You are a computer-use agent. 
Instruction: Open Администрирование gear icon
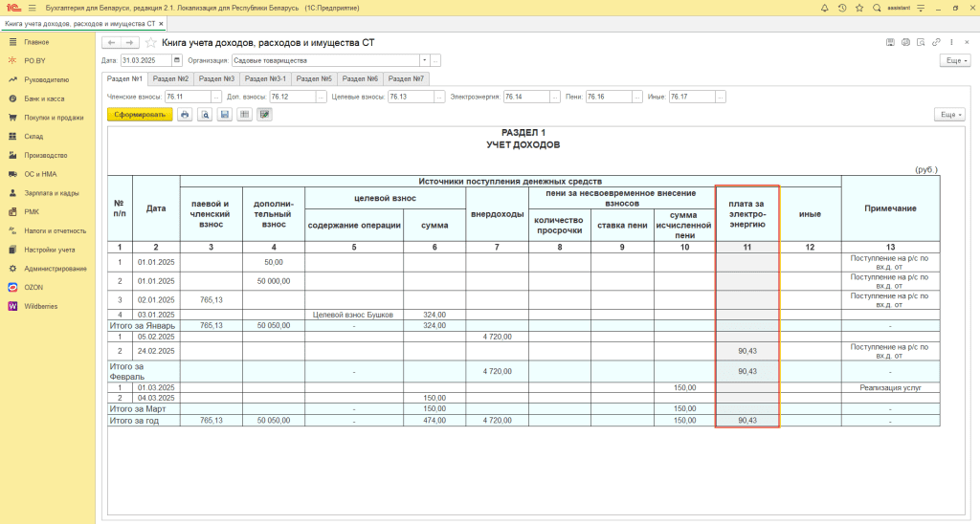[x=12, y=269]
